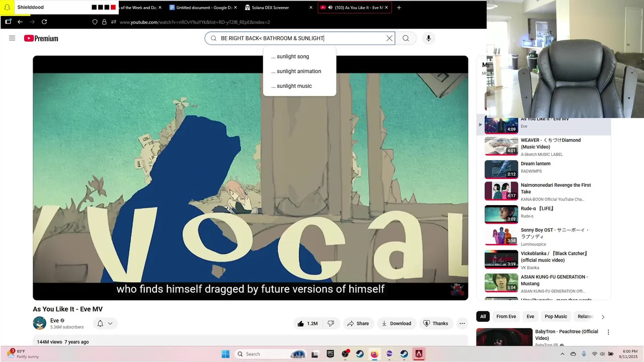Clear the YouTube search box text
Screen dimensions: 644x362
click(x=389, y=38)
